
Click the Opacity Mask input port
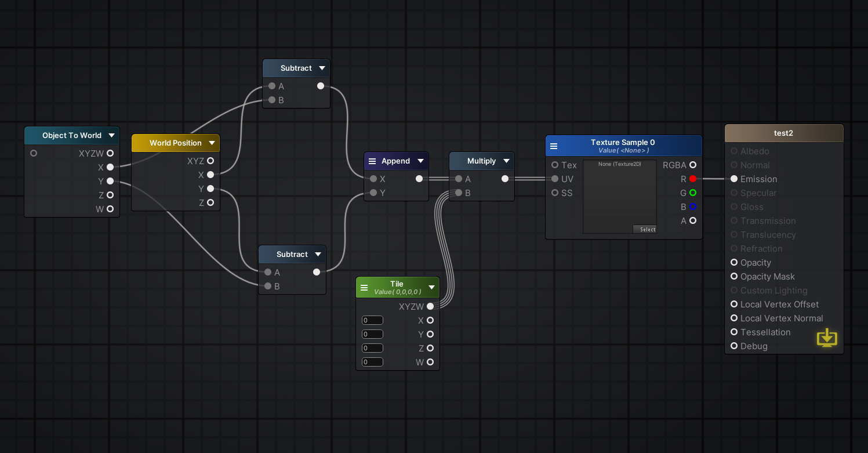734,277
